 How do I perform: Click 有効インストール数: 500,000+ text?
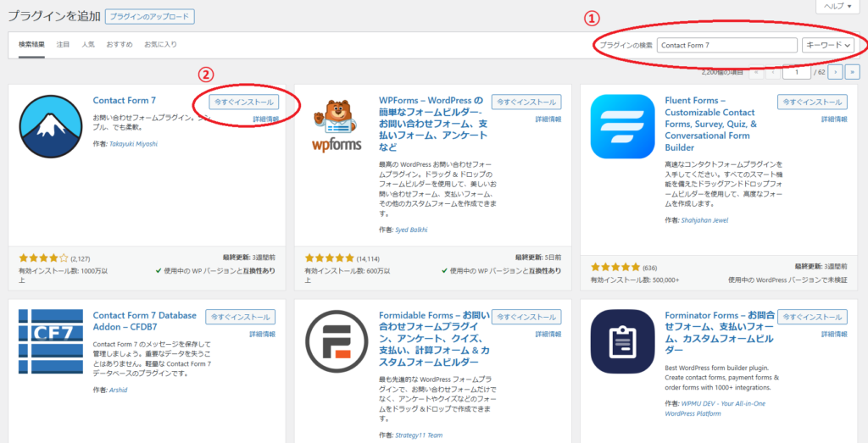point(635,280)
